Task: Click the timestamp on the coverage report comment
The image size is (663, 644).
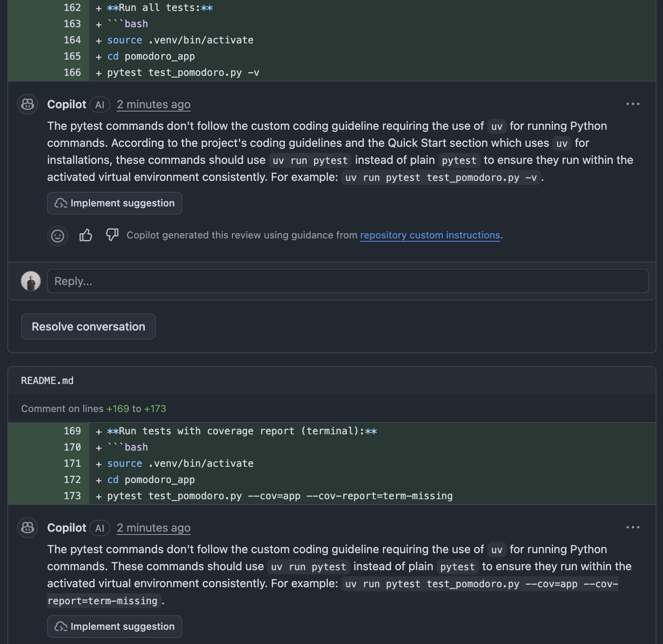Action: click(153, 528)
